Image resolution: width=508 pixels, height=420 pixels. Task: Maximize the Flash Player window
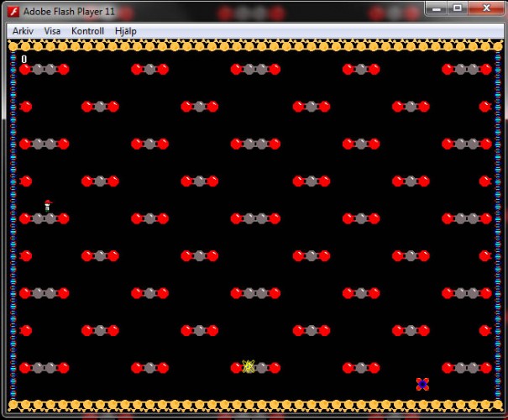click(458, 8)
